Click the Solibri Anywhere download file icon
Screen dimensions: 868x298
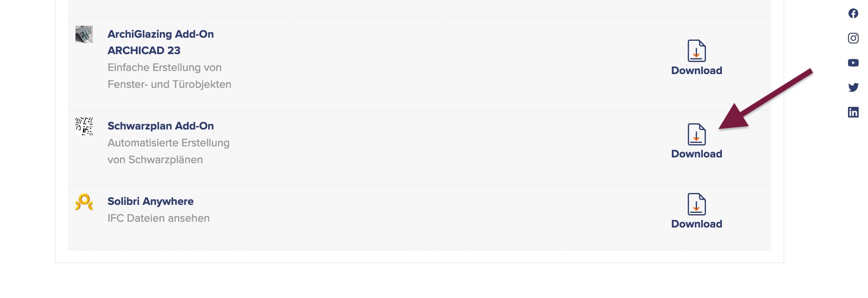pos(697,204)
